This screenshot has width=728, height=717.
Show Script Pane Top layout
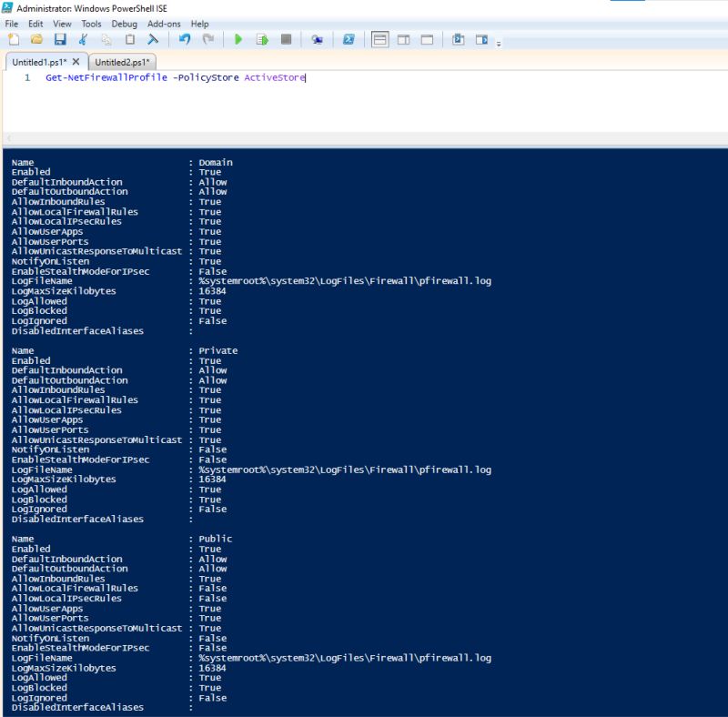379,39
